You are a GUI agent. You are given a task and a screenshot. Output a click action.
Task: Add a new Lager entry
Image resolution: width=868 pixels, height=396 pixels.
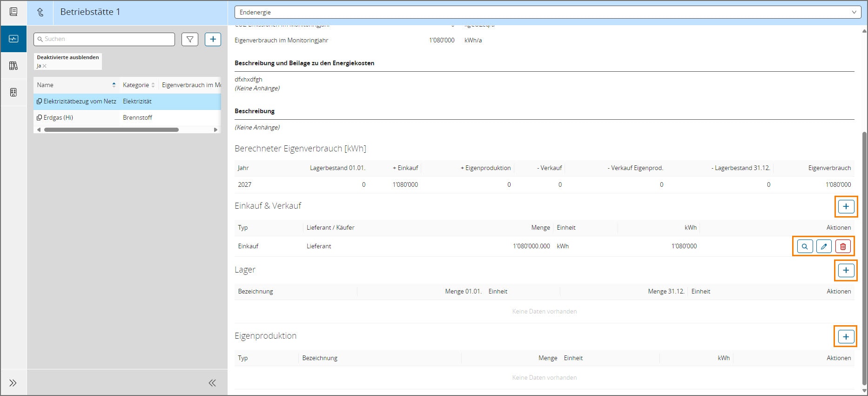click(846, 270)
